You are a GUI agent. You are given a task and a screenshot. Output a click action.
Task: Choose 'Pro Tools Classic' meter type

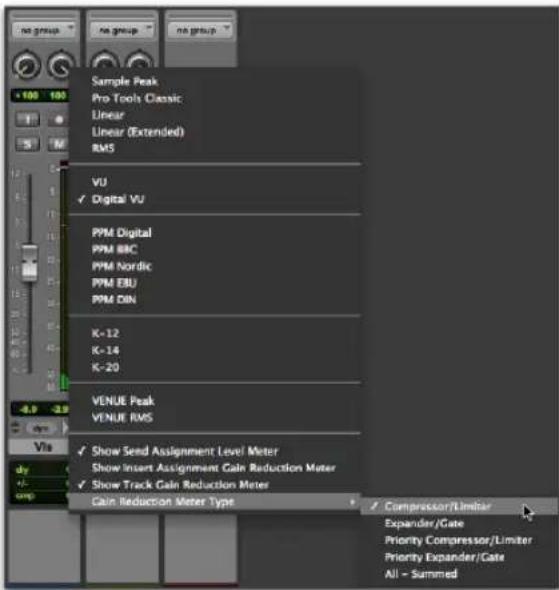point(137,98)
